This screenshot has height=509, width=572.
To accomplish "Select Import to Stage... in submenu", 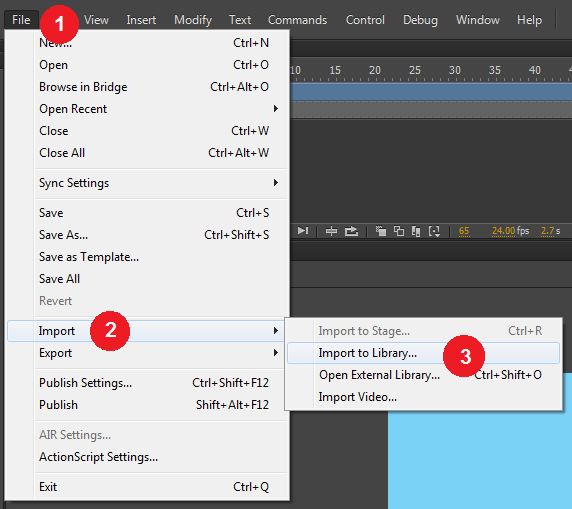I will 424,331.
